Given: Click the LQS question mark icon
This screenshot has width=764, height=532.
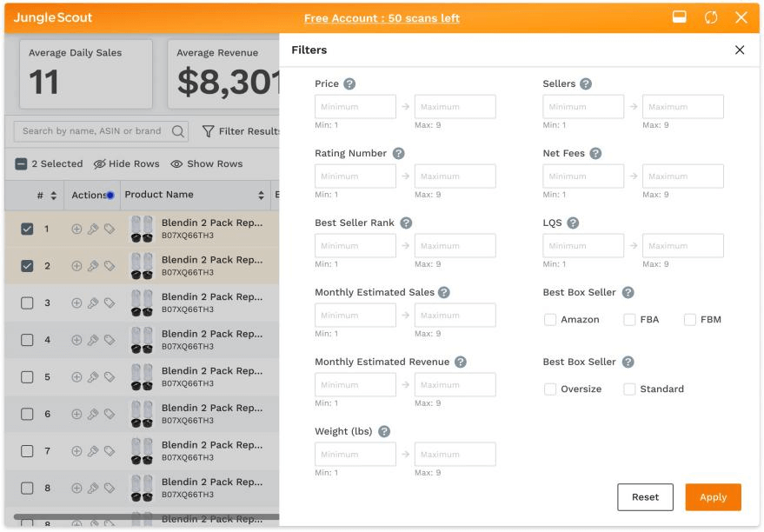Looking at the screenshot, I should click(x=573, y=223).
